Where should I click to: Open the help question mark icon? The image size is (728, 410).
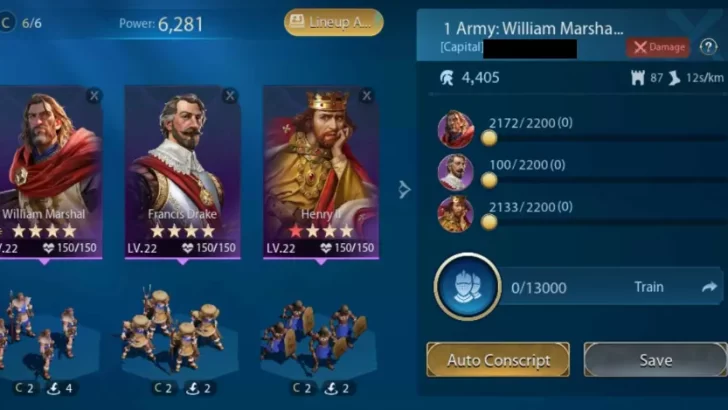pos(708,47)
